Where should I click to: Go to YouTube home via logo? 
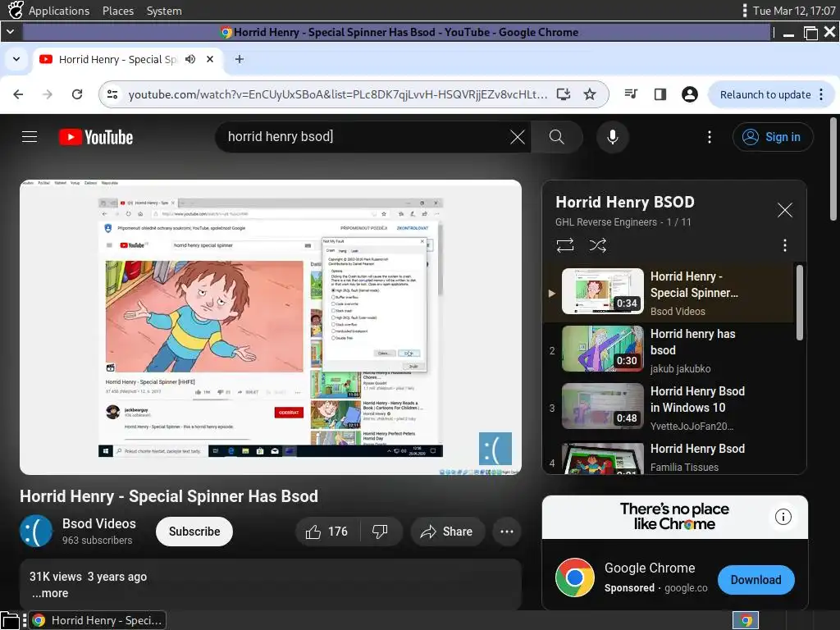coord(96,137)
